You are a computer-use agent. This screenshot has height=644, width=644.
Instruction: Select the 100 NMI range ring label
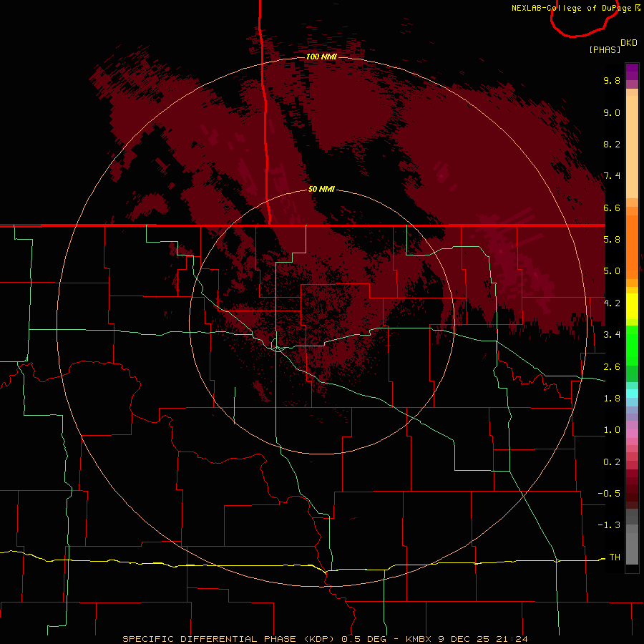click(321, 57)
